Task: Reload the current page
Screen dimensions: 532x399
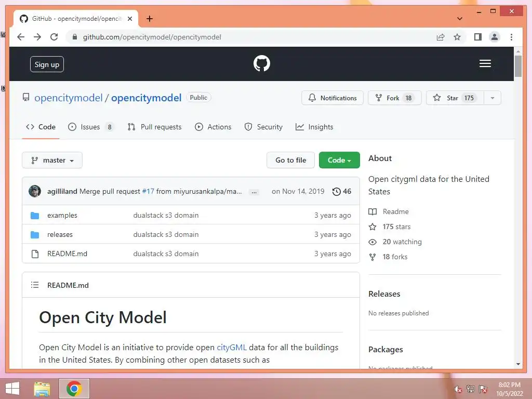Action: coord(54,37)
